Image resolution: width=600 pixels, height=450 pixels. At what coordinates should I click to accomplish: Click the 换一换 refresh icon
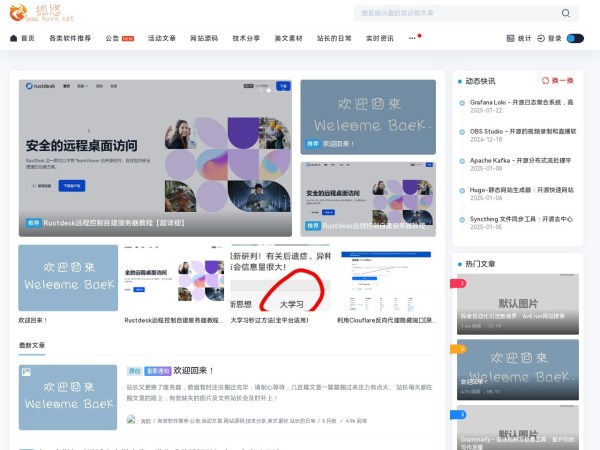545,81
